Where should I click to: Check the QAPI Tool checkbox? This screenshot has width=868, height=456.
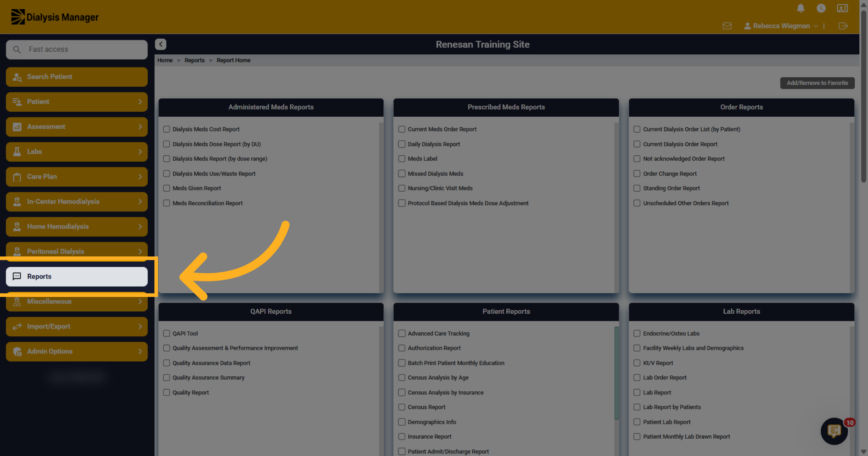(166, 334)
